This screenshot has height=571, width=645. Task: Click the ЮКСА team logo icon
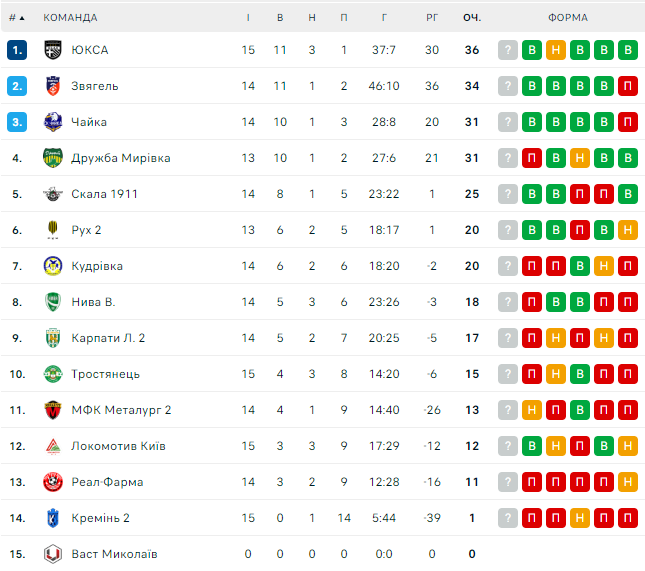pyautogui.click(x=53, y=50)
